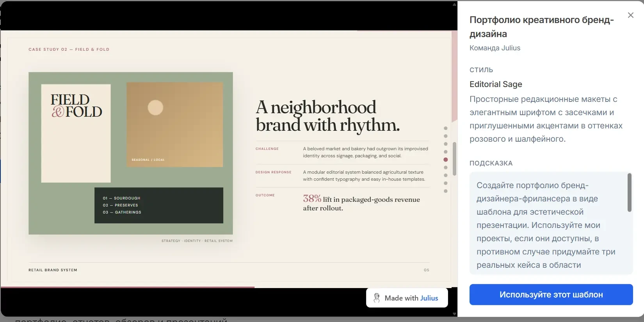The height and width of the screenshot is (322, 644).
Task: Click the scrollbar inside the «Подсказка» box
Action: (629, 193)
